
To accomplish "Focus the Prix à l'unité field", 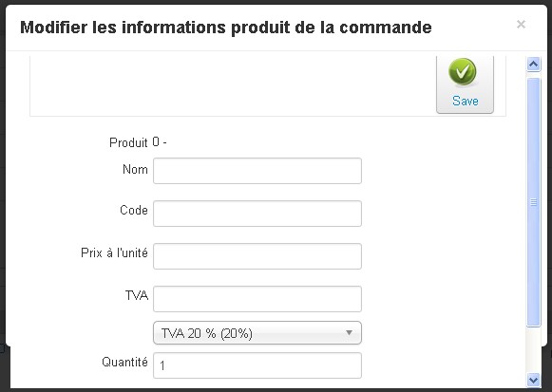I will 257,256.
